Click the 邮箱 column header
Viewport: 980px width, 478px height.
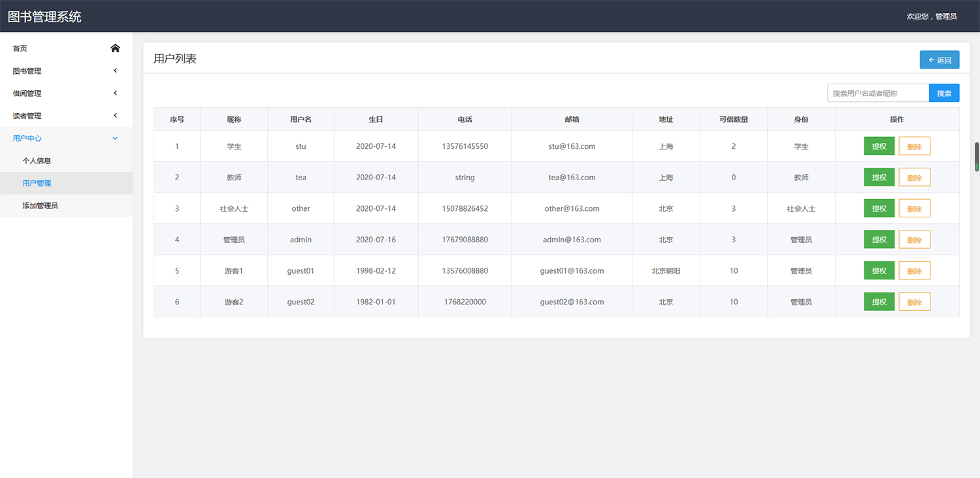tap(572, 119)
